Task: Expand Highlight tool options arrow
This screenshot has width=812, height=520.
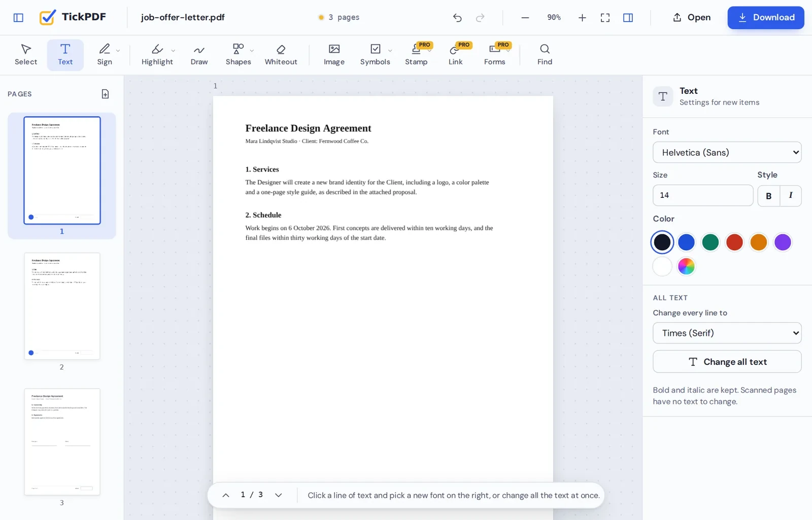Action: [173, 51]
